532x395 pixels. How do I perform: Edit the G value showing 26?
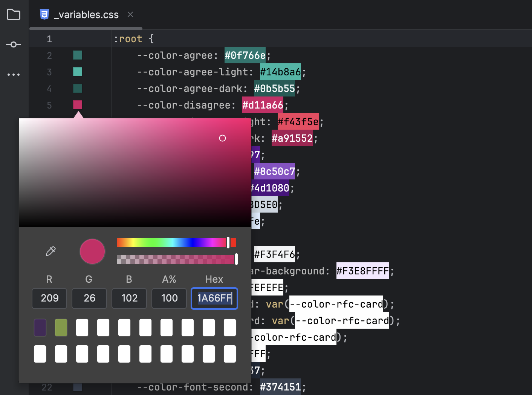tap(89, 298)
